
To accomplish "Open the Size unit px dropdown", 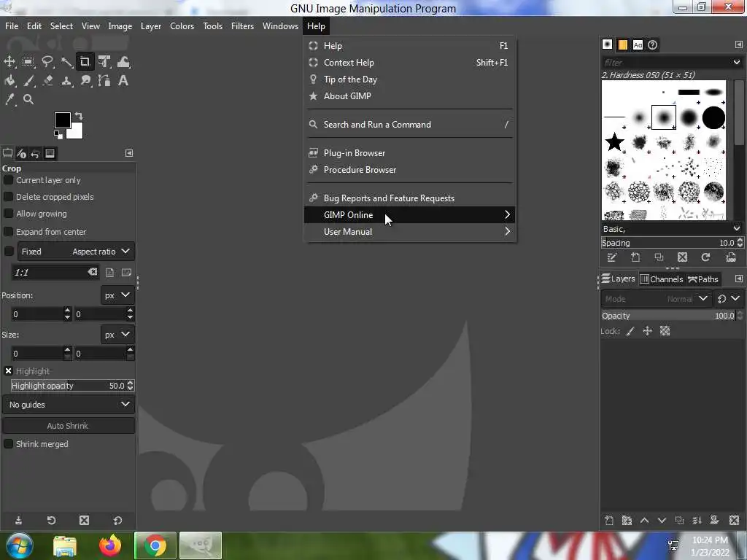I will (x=117, y=335).
